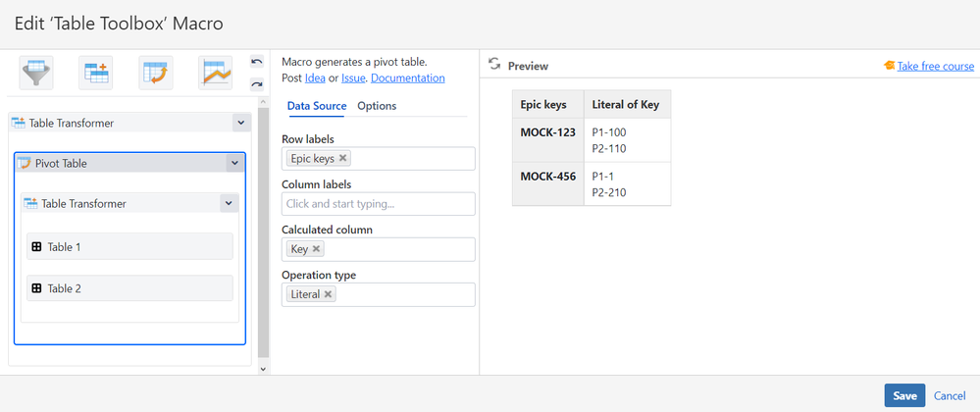Remove the Key calculated column tag
The image size is (980, 412).
tap(317, 249)
